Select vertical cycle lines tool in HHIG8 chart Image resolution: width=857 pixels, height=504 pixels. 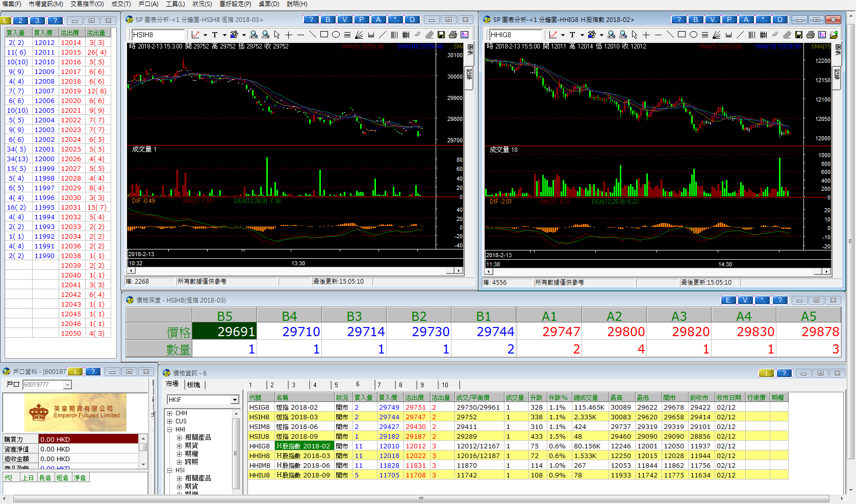(x=751, y=35)
